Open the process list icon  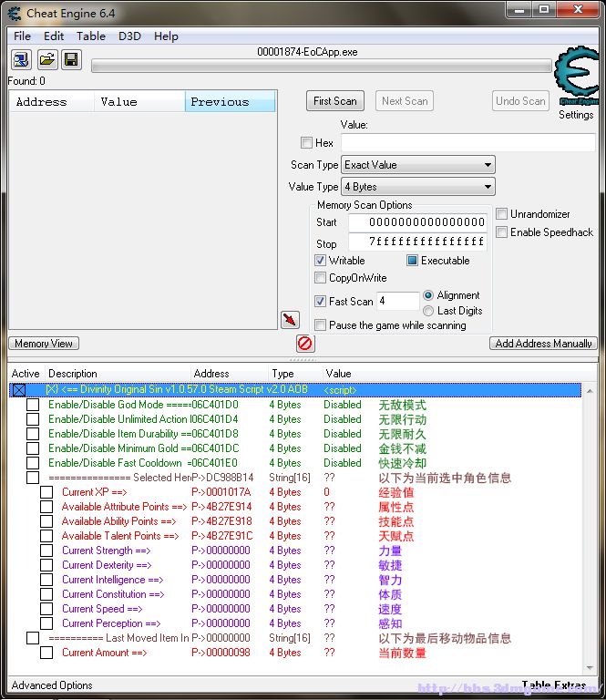[21, 59]
